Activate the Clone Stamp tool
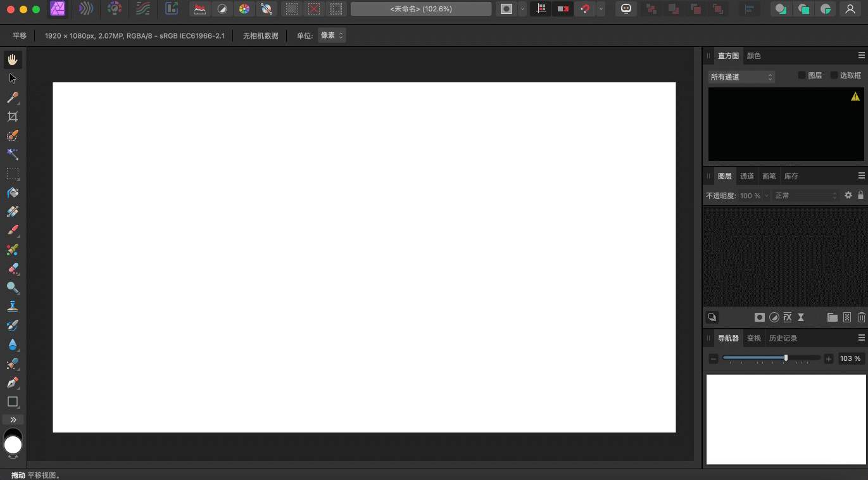The image size is (868, 480). click(13, 306)
